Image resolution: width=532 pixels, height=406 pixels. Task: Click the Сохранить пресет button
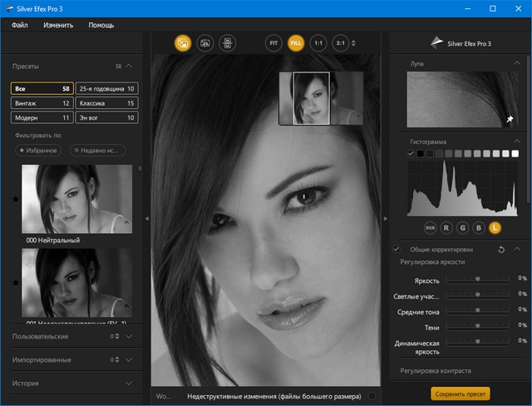460,394
